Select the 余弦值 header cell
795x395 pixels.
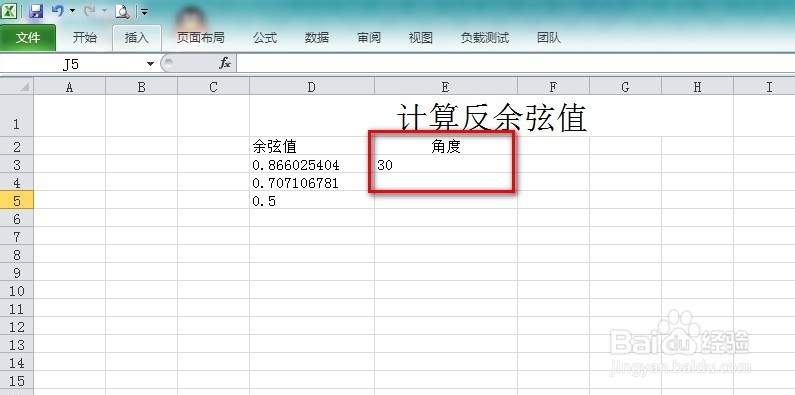click(312, 146)
